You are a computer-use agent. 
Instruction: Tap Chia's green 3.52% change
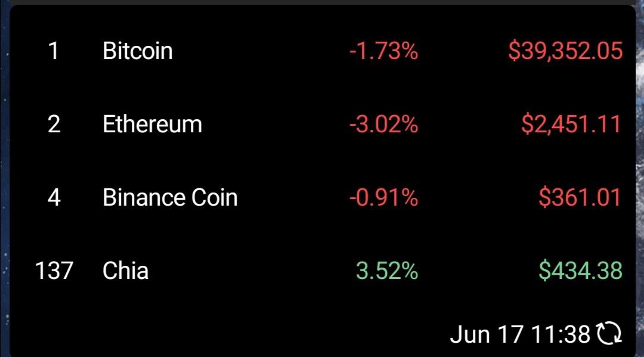pyautogui.click(x=387, y=271)
